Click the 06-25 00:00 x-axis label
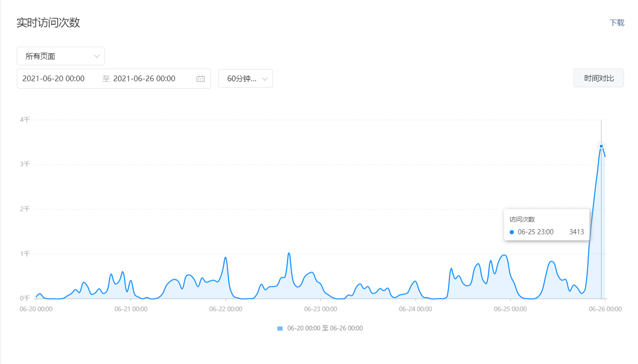The height and width of the screenshot is (364, 638). (510, 309)
